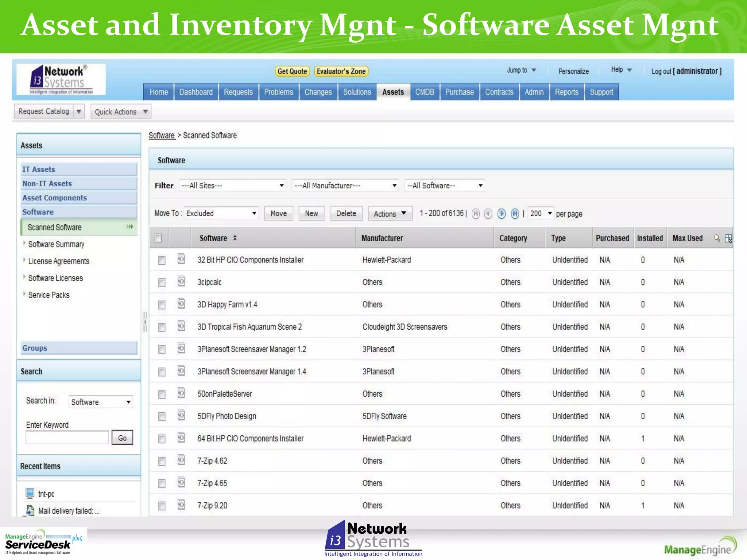Open table search magnifier icon
This screenshot has height=560, width=747.
click(717, 238)
